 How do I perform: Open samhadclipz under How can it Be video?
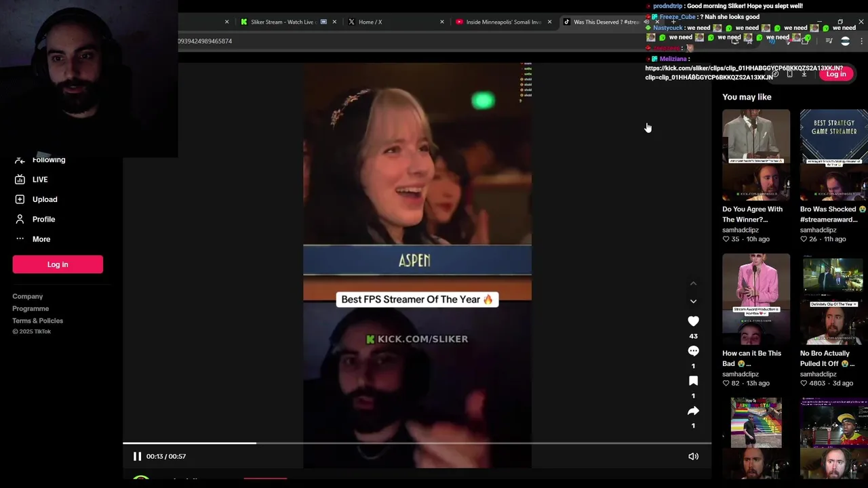tap(741, 374)
